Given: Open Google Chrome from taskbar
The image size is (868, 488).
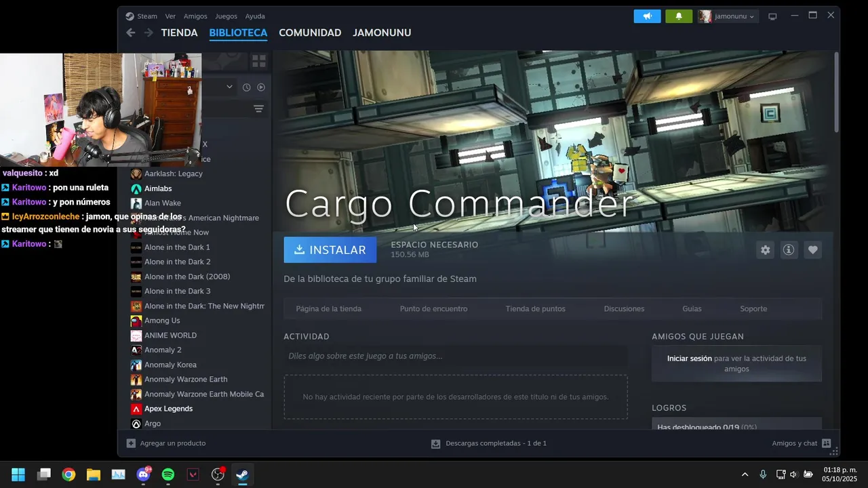Looking at the screenshot, I should [x=68, y=474].
